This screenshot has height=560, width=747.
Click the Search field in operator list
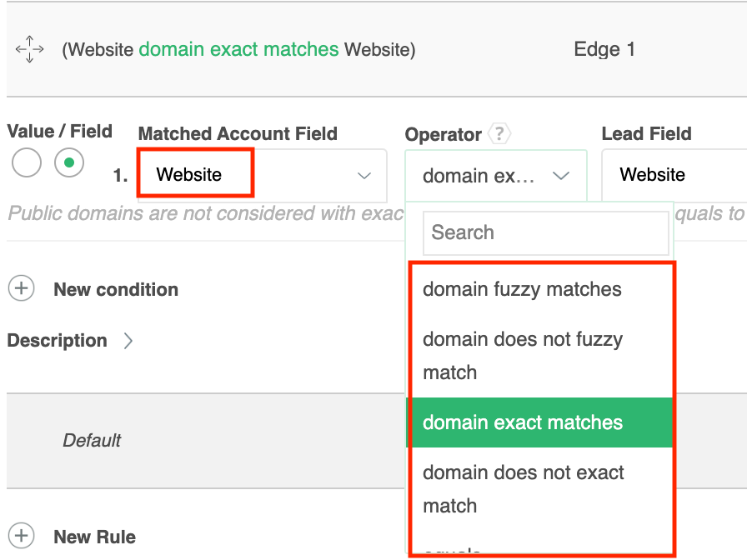[x=545, y=232]
